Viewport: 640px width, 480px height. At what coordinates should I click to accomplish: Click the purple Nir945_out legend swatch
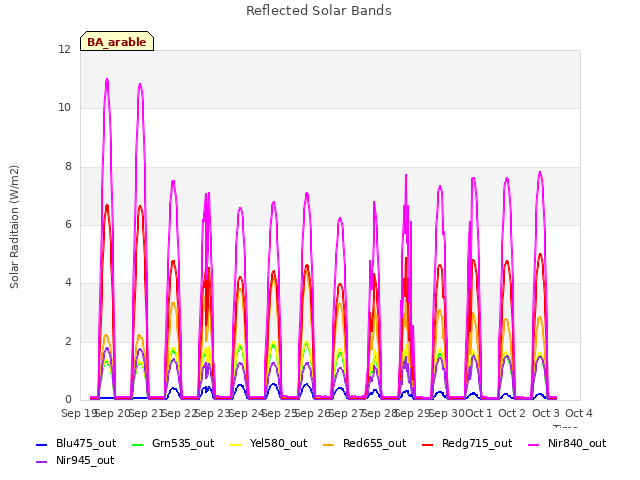tap(42, 462)
